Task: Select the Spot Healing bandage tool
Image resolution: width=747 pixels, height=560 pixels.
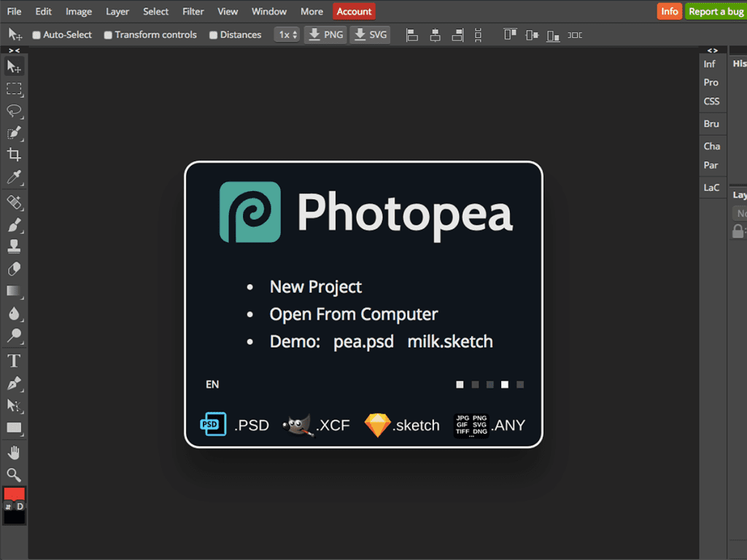Action: (14, 202)
